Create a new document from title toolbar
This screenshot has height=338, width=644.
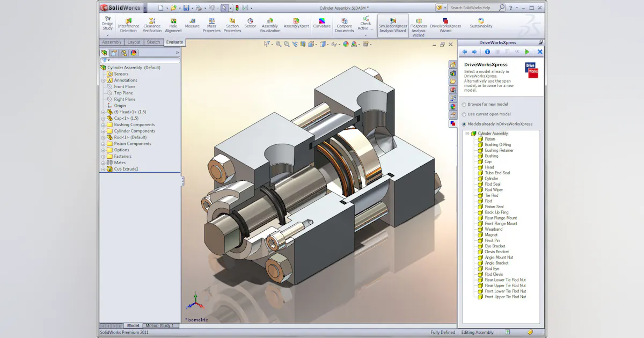(160, 8)
